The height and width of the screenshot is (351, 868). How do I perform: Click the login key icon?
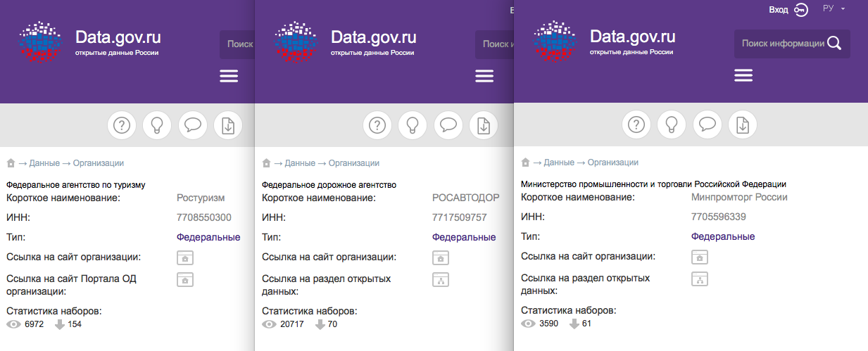(x=801, y=10)
